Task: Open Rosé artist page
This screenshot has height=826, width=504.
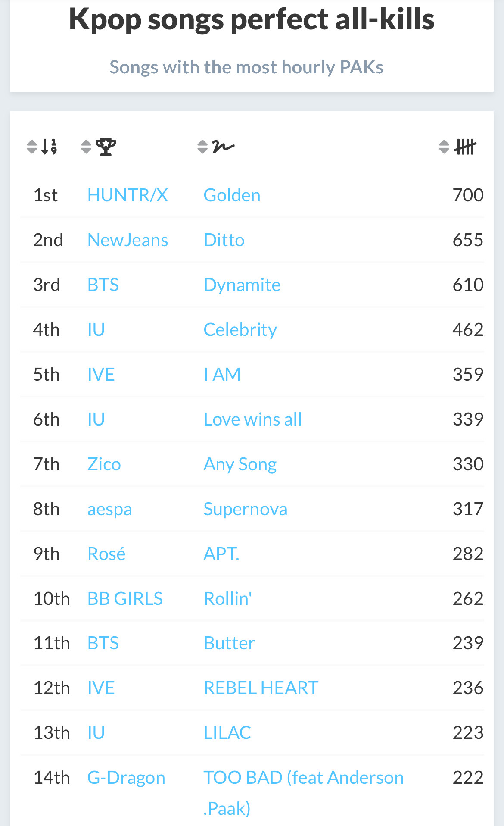Action: pyautogui.click(x=106, y=554)
